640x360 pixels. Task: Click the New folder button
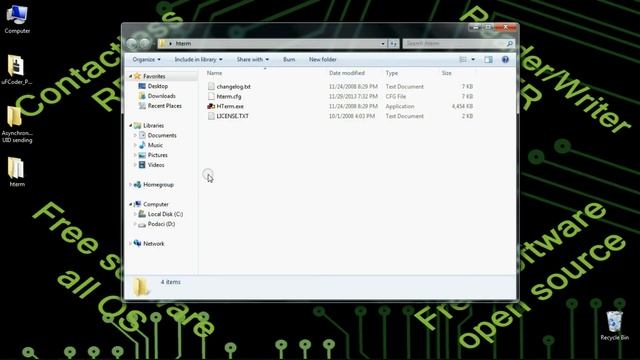pos(322,60)
